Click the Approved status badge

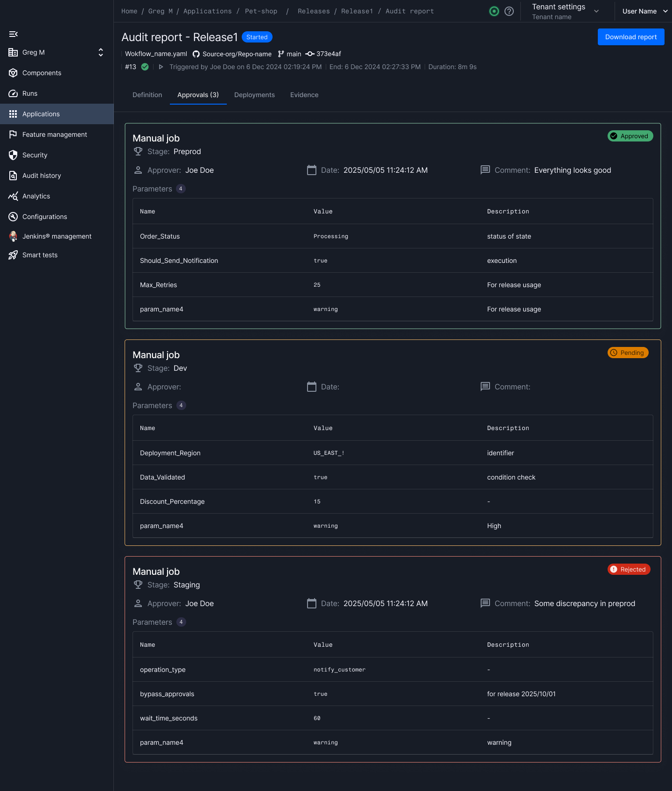click(630, 136)
